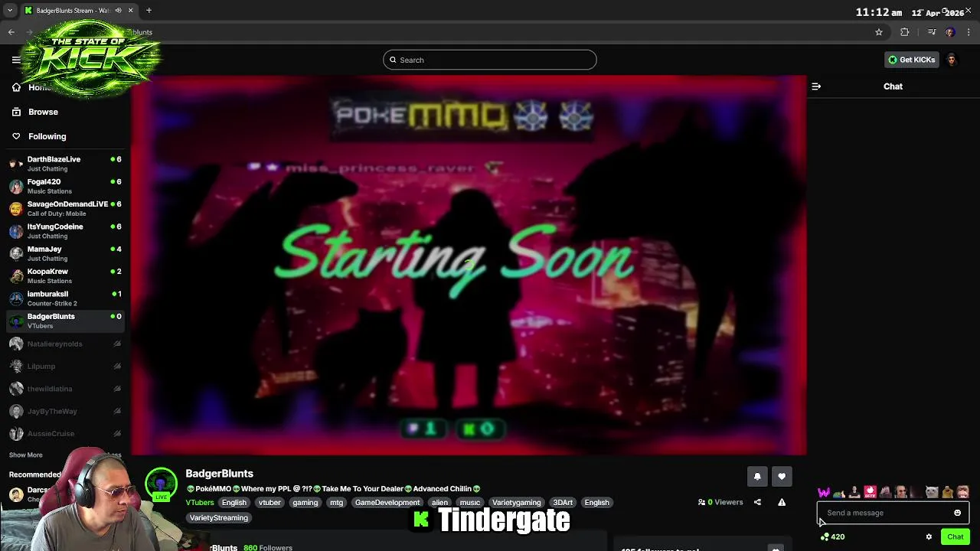Viewport: 980px width, 551px height.
Task: Open KoopaKrew channel in sidebar
Action: click(x=65, y=275)
